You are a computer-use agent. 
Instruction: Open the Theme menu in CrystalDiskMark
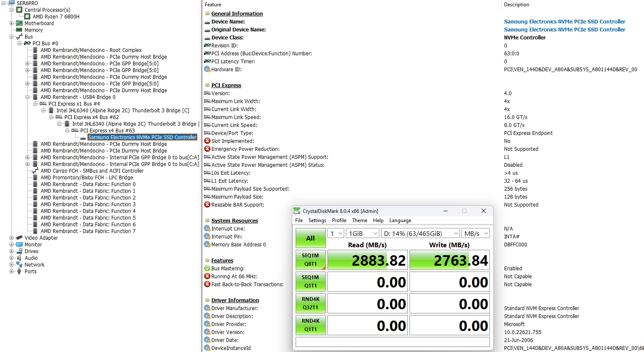click(x=360, y=220)
